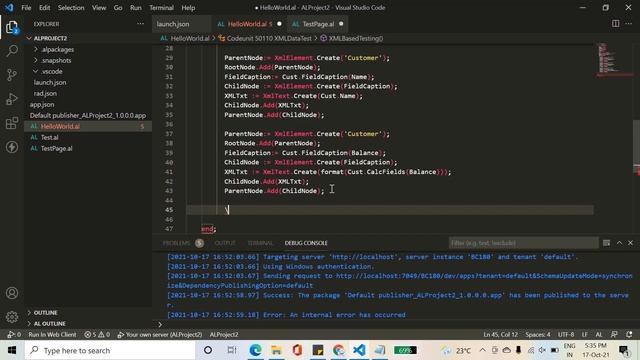
Task: Click the Windows Start button
Action: [12, 350]
